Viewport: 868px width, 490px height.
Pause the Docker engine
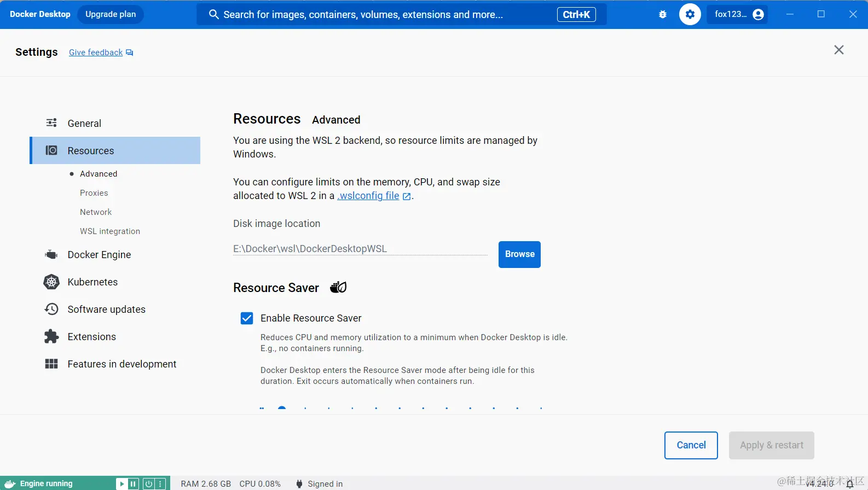[x=134, y=484]
